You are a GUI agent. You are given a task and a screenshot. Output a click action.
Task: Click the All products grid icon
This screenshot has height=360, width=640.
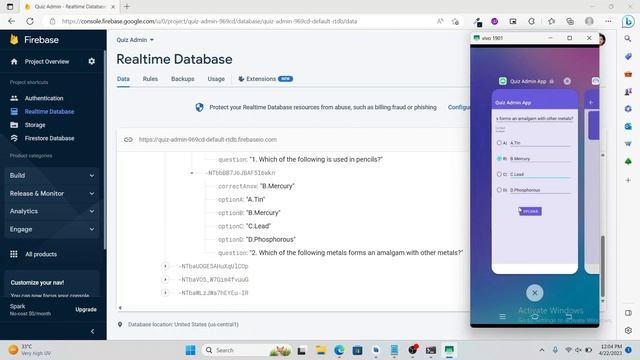[x=14, y=254]
